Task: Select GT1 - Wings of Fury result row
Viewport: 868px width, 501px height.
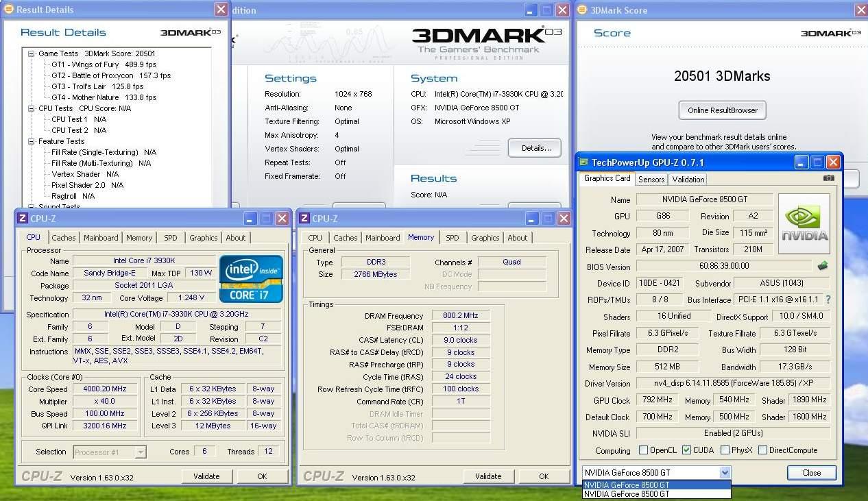Action: coord(104,64)
